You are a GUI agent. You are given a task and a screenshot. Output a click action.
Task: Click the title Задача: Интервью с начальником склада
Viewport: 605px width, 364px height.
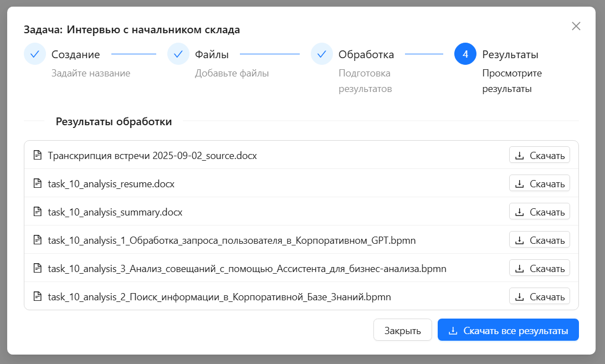tap(131, 30)
